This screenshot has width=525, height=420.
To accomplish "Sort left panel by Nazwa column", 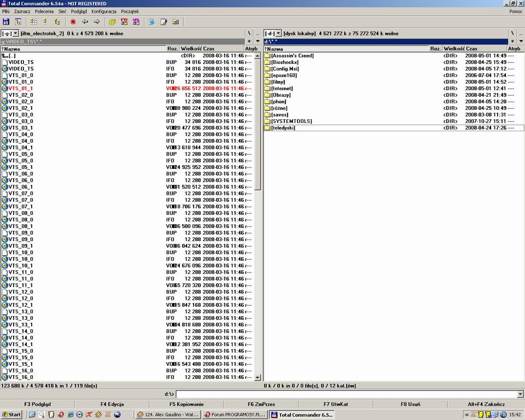I will pyautogui.click(x=83, y=49).
